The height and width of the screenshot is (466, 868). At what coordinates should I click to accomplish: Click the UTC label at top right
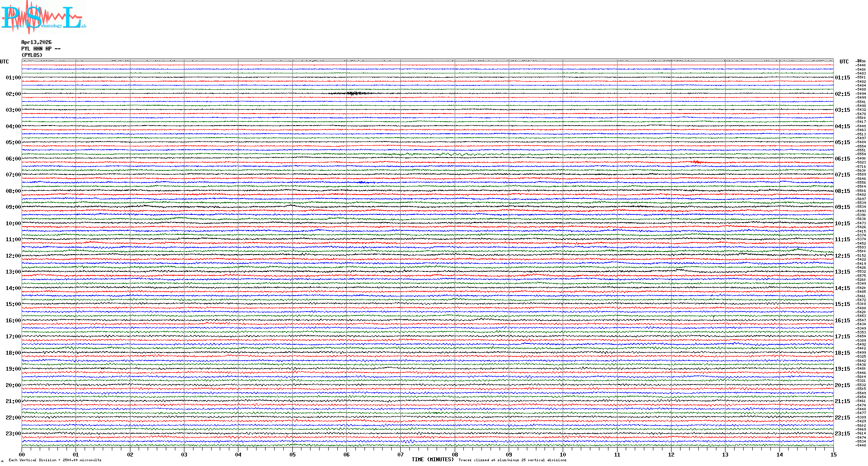[844, 62]
